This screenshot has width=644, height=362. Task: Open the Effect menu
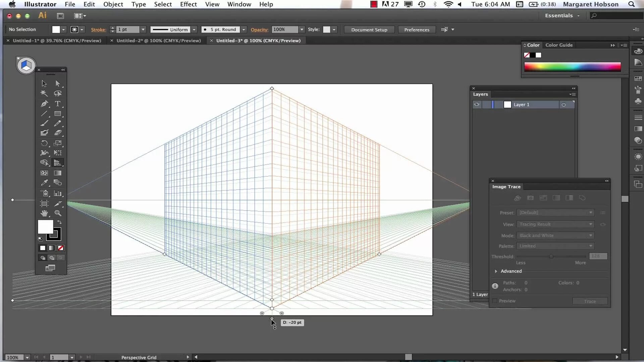[188, 4]
